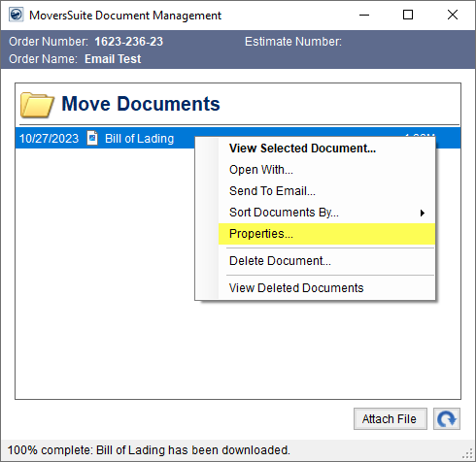Select the 10/27/2023 date in document row
This screenshot has width=476, height=462.
point(49,139)
